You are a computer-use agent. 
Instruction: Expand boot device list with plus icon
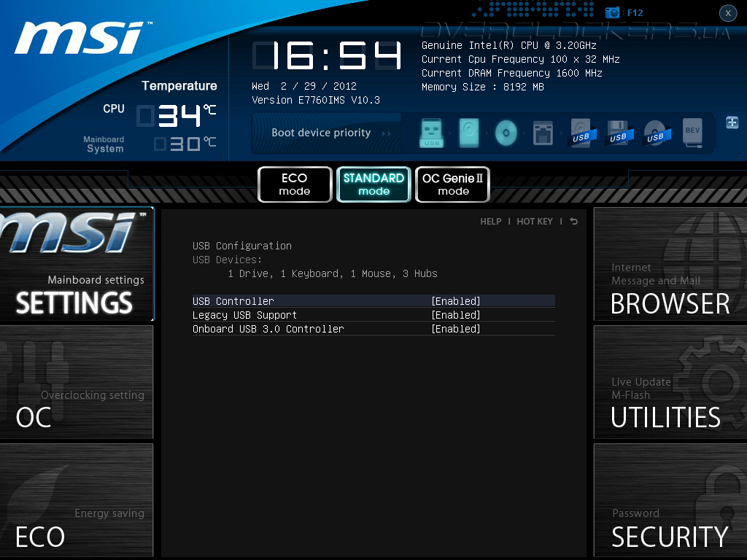[x=732, y=122]
